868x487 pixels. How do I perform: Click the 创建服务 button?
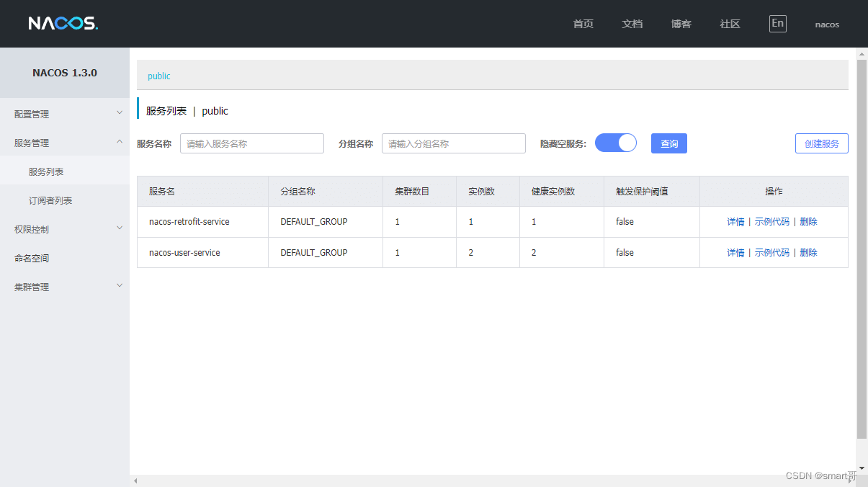[x=822, y=143]
